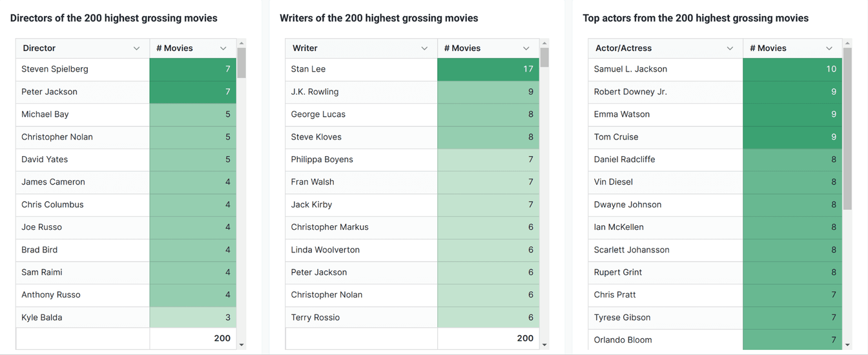This screenshot has height=355, width=868.
Task: Open dropdown on Writers table # Movies column
Action: point(526,48)
